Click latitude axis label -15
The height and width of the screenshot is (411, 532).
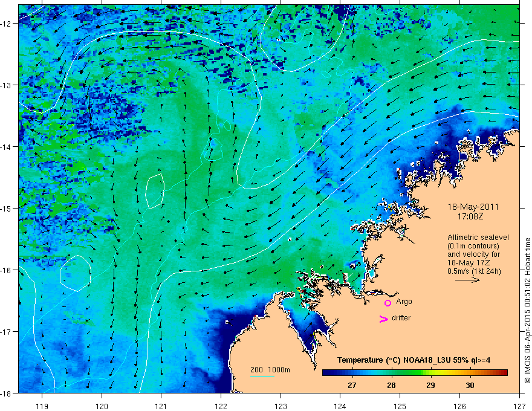coord(7,208)
